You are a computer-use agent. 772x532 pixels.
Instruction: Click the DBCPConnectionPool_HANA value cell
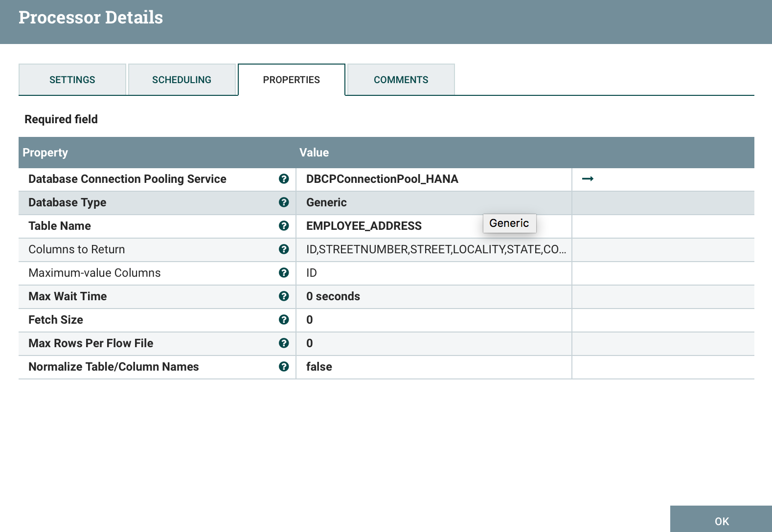coord(382,179)
